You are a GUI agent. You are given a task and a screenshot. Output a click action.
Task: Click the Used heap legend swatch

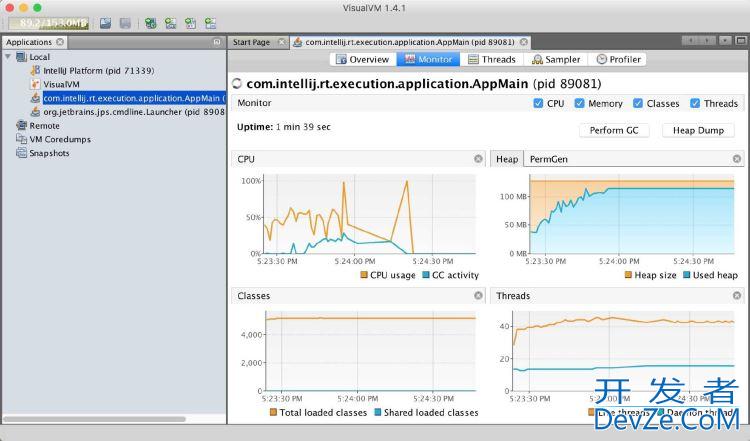[x=687, y=275]
